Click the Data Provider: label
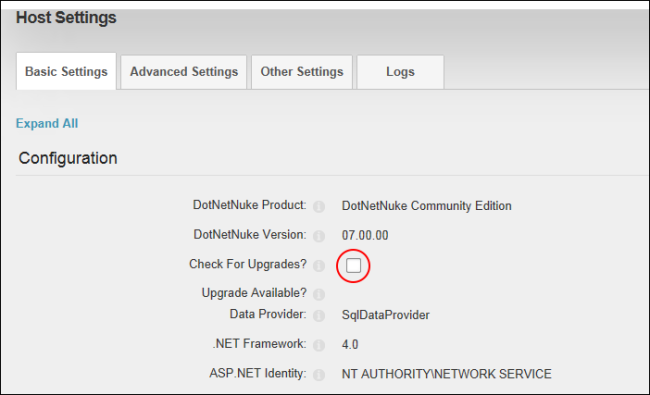Screen dimensions: 650x395 pos(268,314)
